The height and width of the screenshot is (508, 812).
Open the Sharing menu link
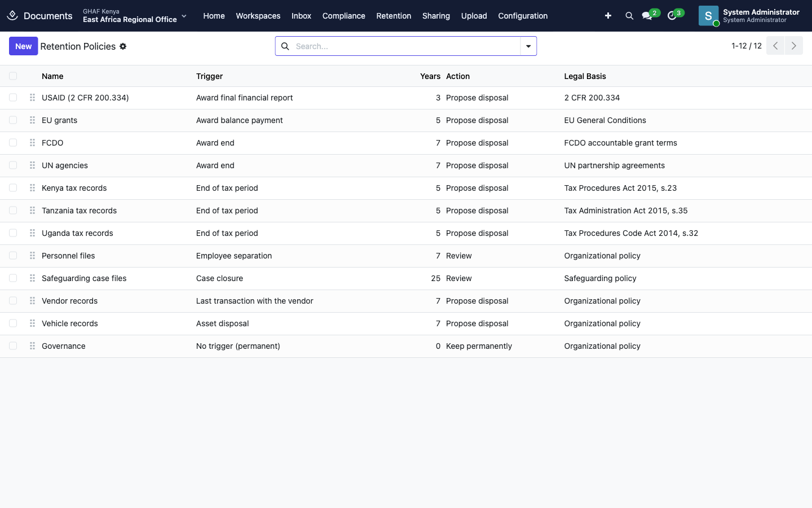tap(436, 16)
